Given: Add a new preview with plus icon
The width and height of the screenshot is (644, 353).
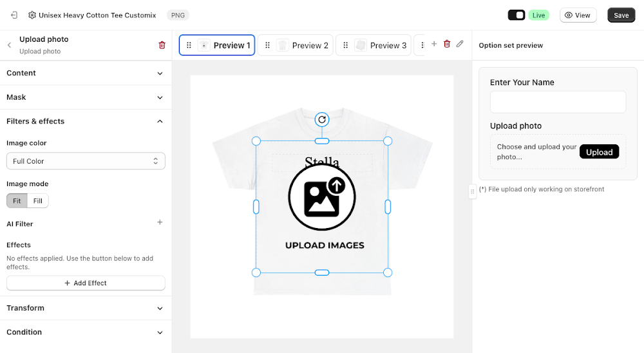Looking at the screenshot, I should coord(433,44).
